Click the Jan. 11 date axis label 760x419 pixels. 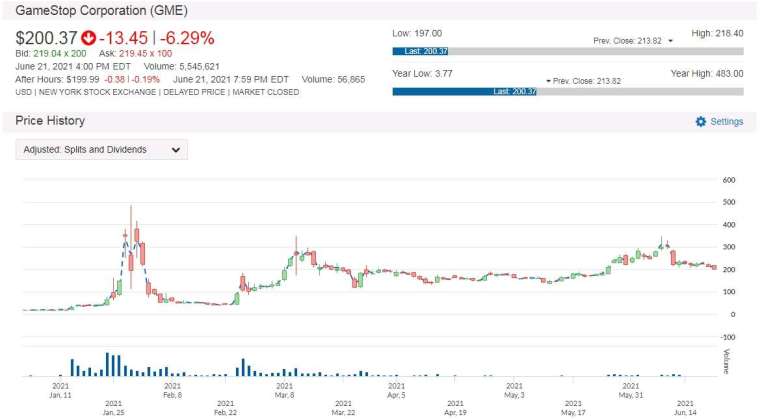pyautogui.click(x=61, y=391)
